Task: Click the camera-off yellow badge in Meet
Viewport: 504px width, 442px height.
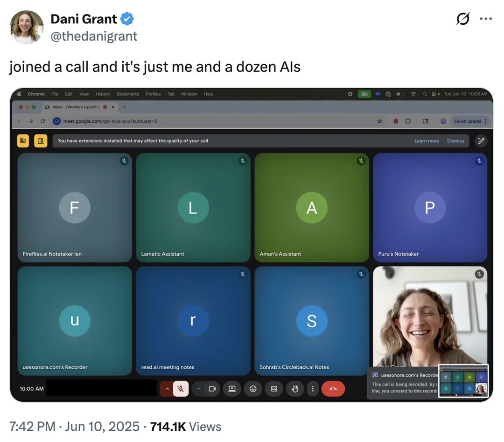Action: (23, 141)
